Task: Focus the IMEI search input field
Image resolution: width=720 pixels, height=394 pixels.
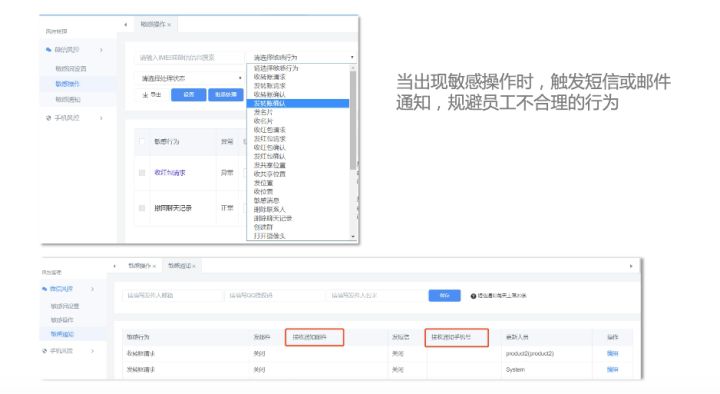Action: (x=190, y=58)
